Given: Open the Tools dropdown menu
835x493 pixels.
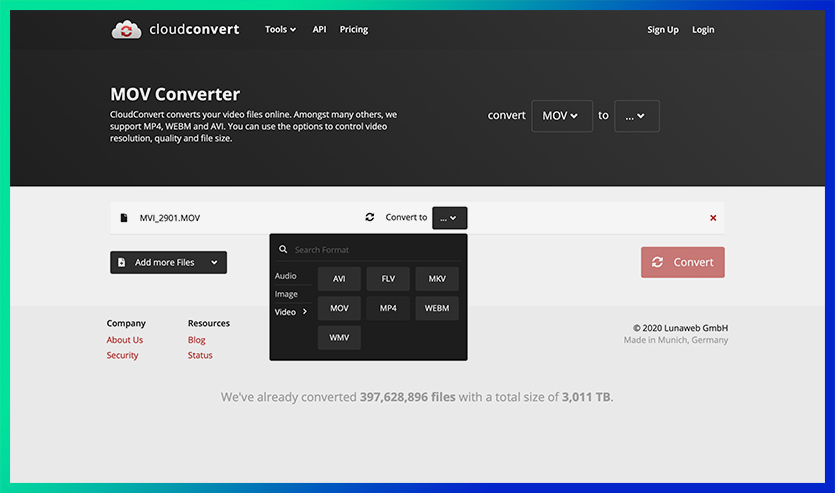Looking at the screenshot, I should coord(280,30).
